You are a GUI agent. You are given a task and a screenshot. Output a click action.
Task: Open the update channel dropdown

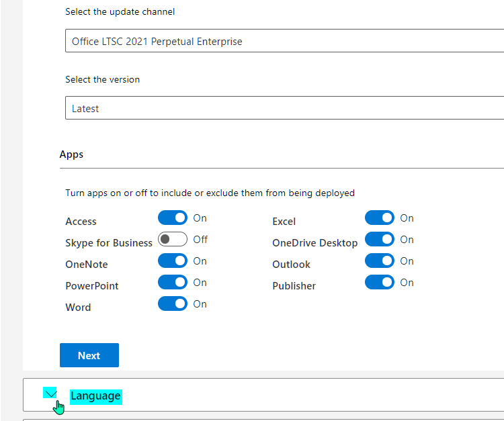[x=284, y=41]
